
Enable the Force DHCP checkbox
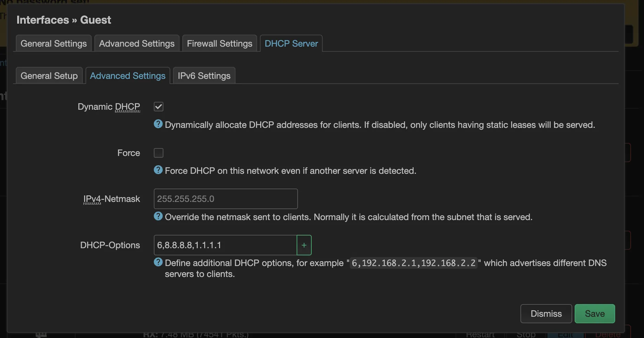[x=158, y=153]
